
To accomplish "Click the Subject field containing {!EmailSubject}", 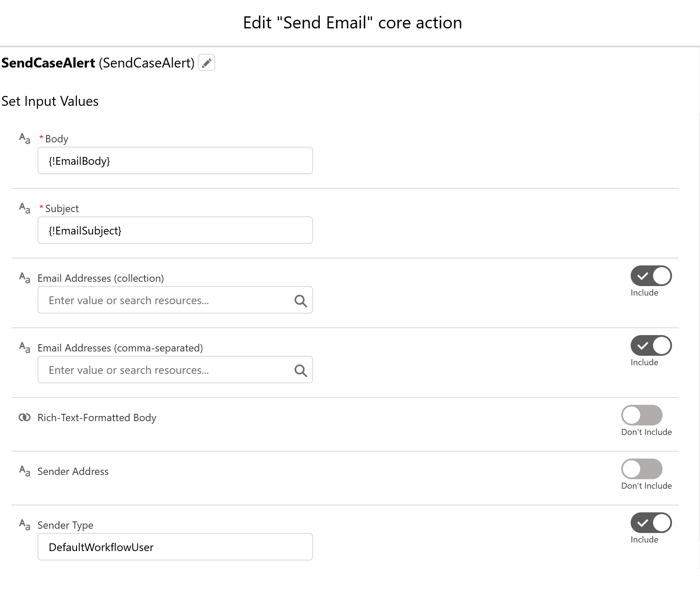I will pos(175,231).
